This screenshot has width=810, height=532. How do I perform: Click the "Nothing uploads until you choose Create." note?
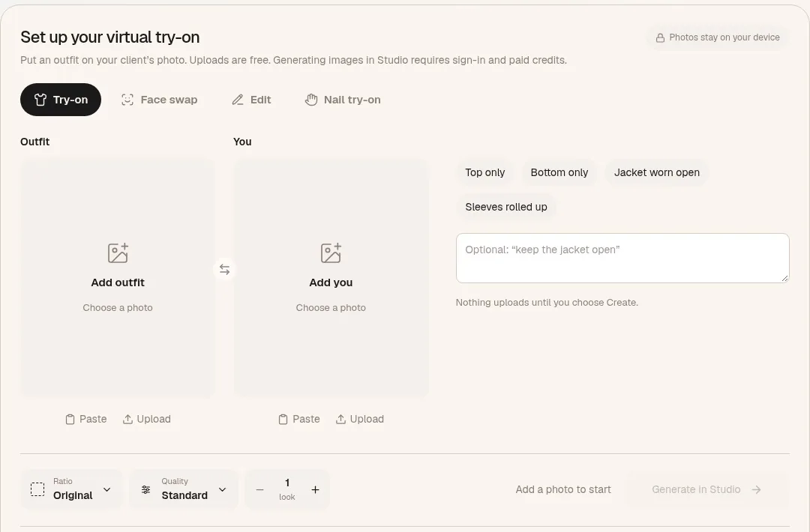coord(547,303)
